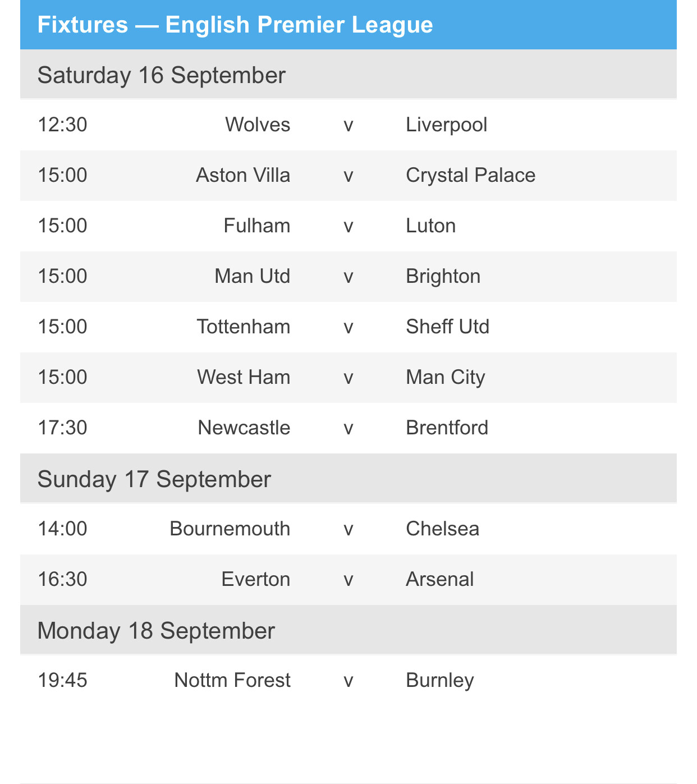Open Crystal Palace team link
Viewport: 697px width, 784px height.
[470, 175]
